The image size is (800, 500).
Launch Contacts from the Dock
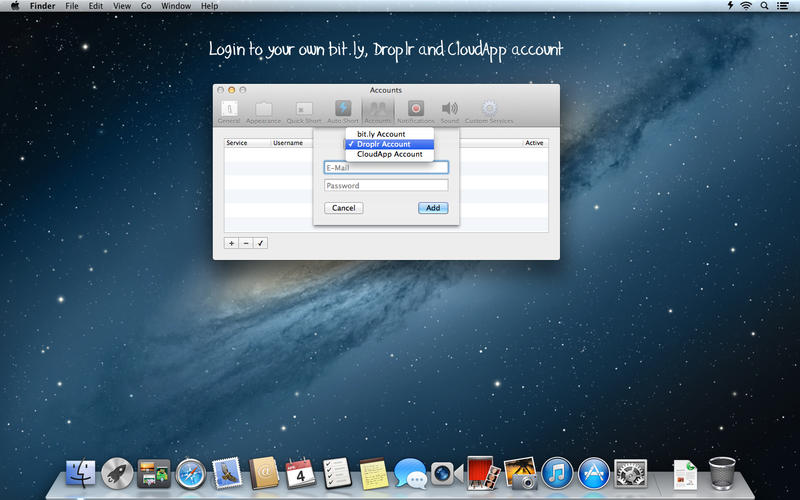click(264, 473)
